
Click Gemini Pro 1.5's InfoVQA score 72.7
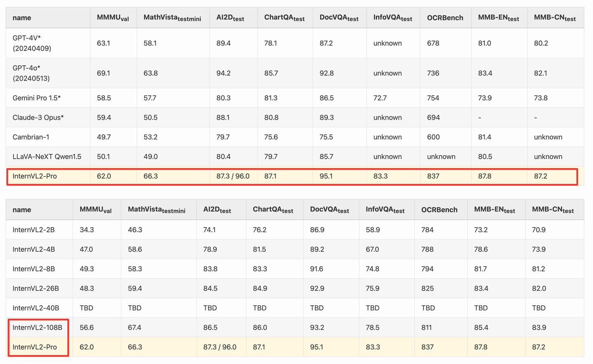(x=380, y=98)
